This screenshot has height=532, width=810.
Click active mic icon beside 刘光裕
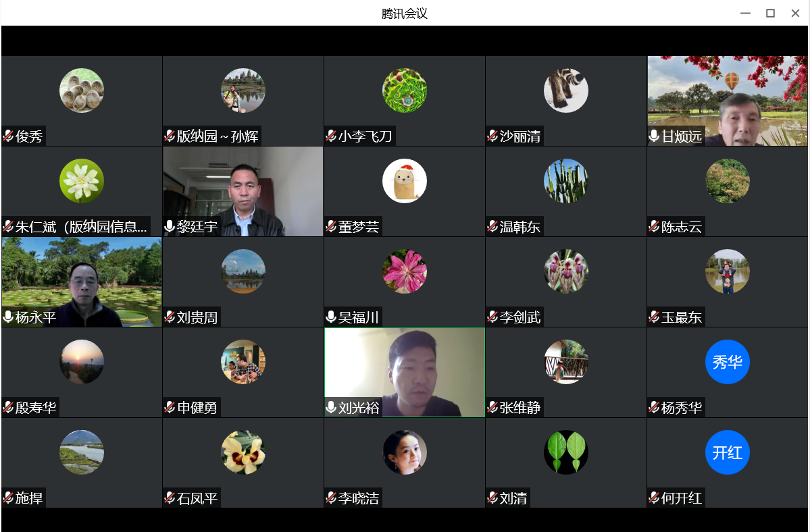pyautogui.click(x=331, y=408)
